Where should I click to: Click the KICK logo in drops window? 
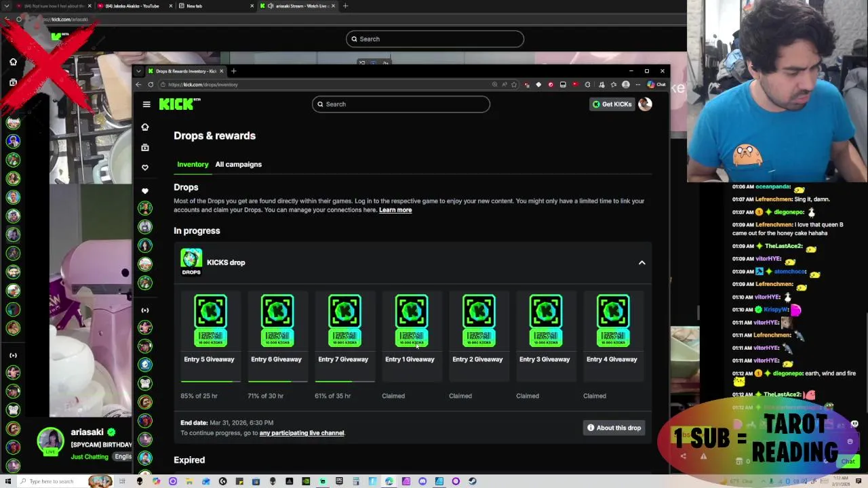pos(180,104)
